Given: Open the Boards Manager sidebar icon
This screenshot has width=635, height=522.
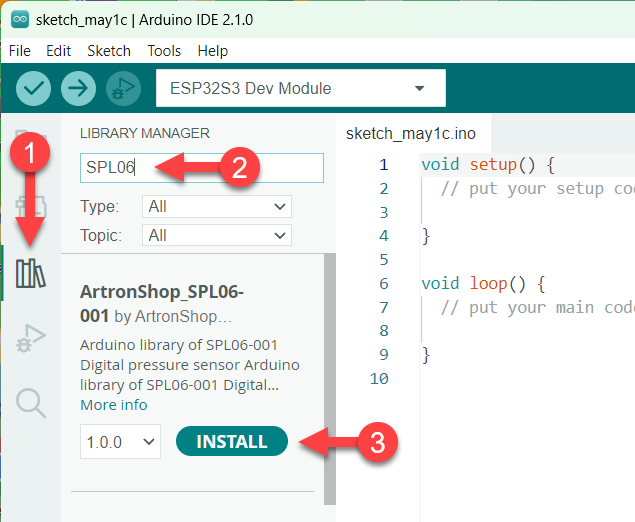Looking at the screenshot, I should coord(31,207).
